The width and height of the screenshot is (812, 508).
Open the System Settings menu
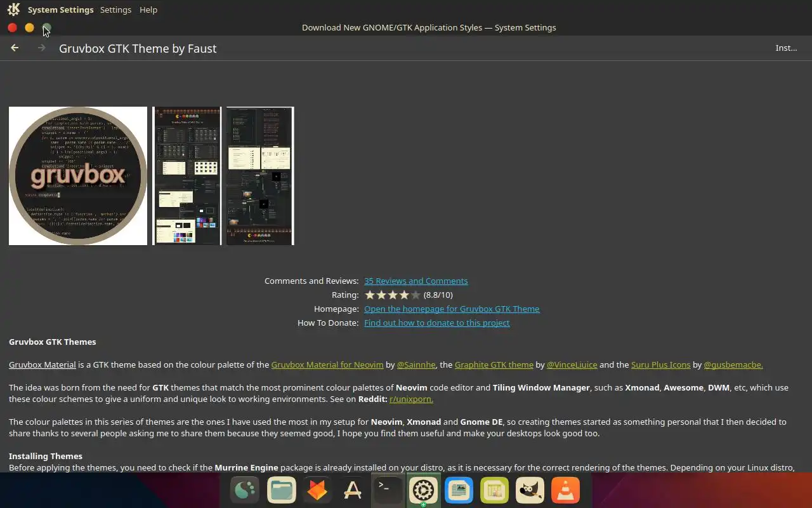pos(61,10)
